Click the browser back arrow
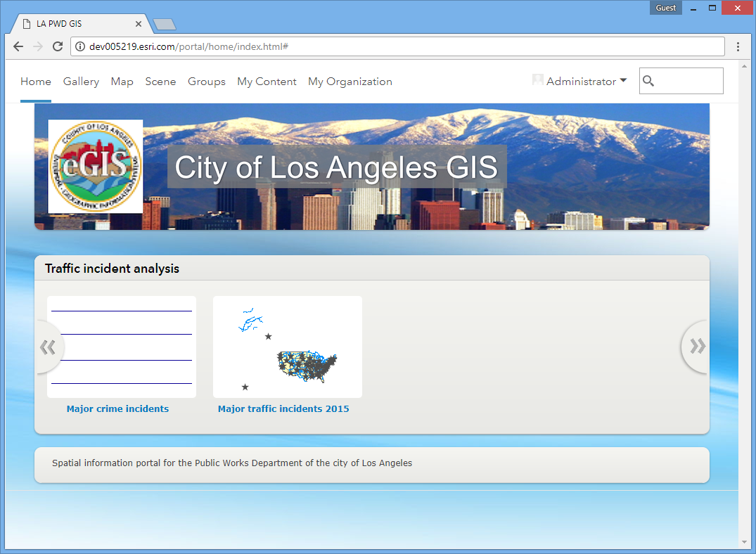The height and width of the screenshot is (554, 756). pyautogui.click(x=18, y=46)
